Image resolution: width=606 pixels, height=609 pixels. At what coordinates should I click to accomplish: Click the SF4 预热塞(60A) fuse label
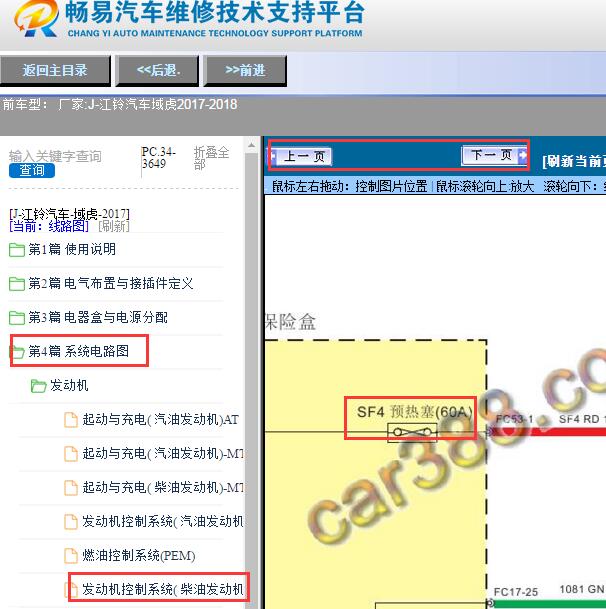414,412
